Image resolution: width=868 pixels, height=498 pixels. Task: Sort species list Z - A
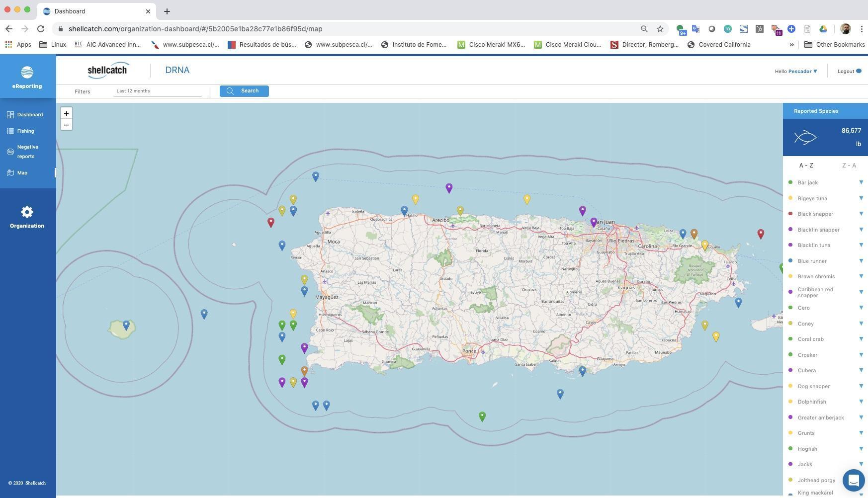849,166
